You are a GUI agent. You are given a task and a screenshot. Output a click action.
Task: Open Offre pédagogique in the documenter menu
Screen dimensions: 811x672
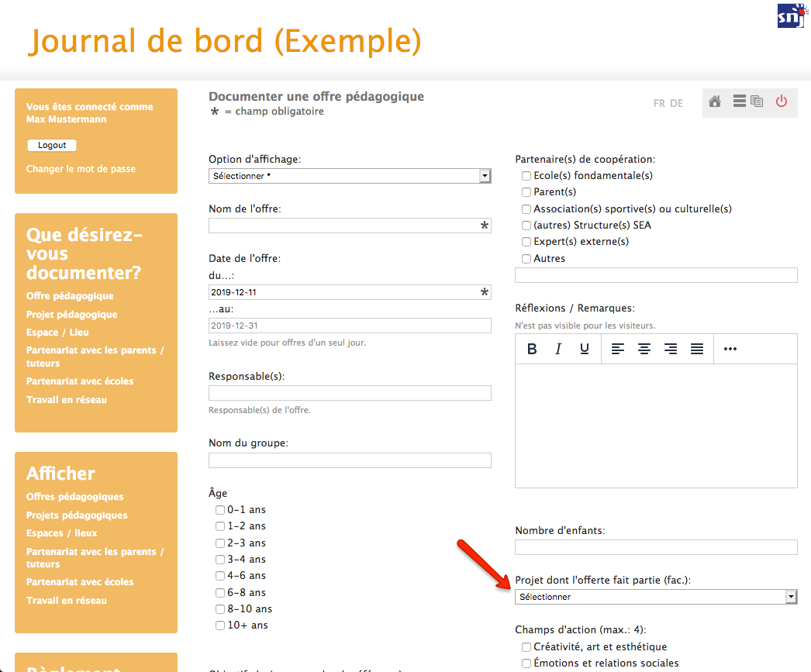pyautogui.click(x=70, y=296)
